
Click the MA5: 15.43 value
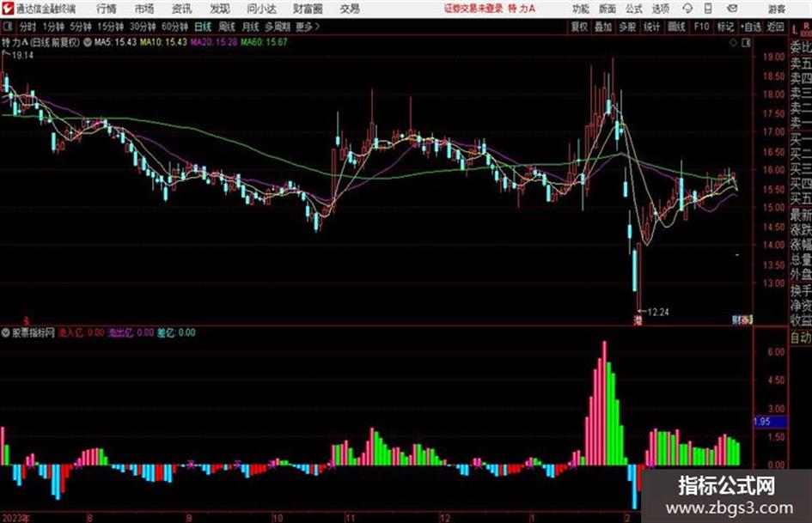pos(115,42)
